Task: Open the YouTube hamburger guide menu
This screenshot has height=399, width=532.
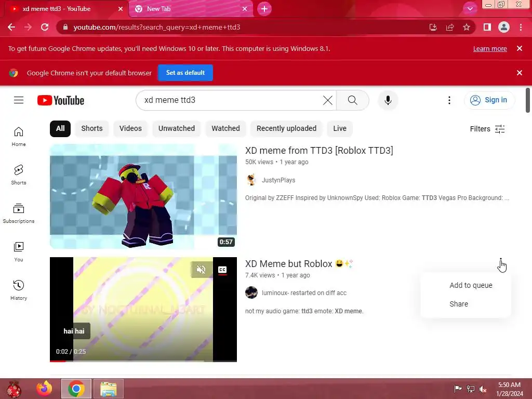Action: tap(19, 100)
